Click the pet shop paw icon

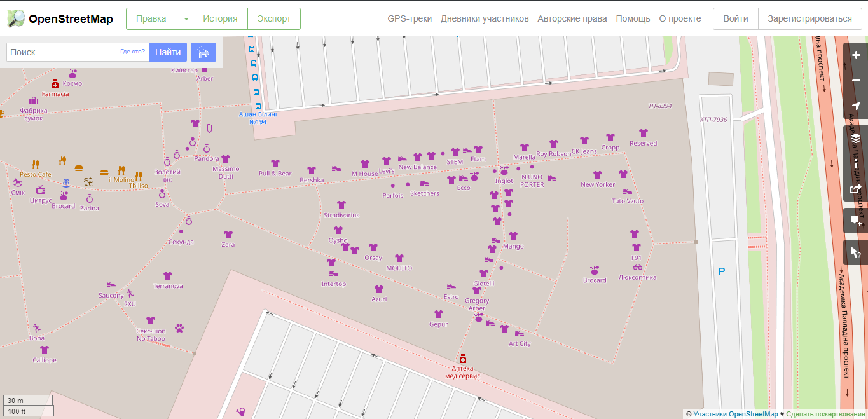(180, 329)
